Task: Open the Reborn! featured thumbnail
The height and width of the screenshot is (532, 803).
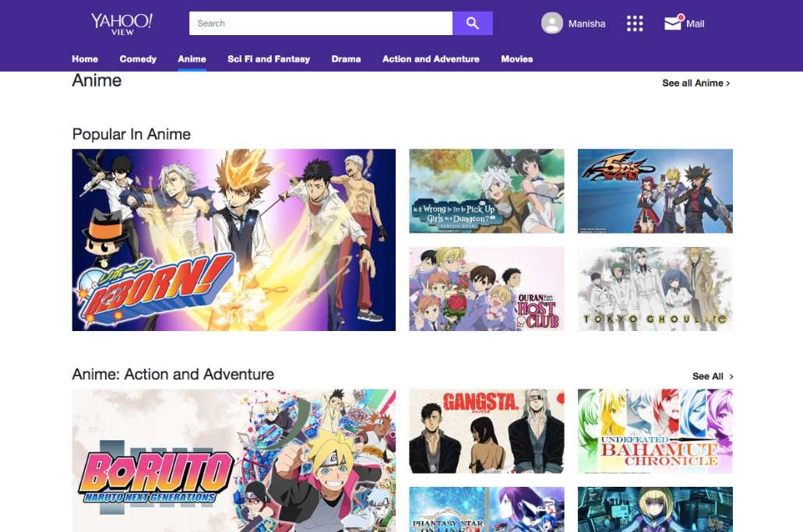Action: (x=234, y=240)
